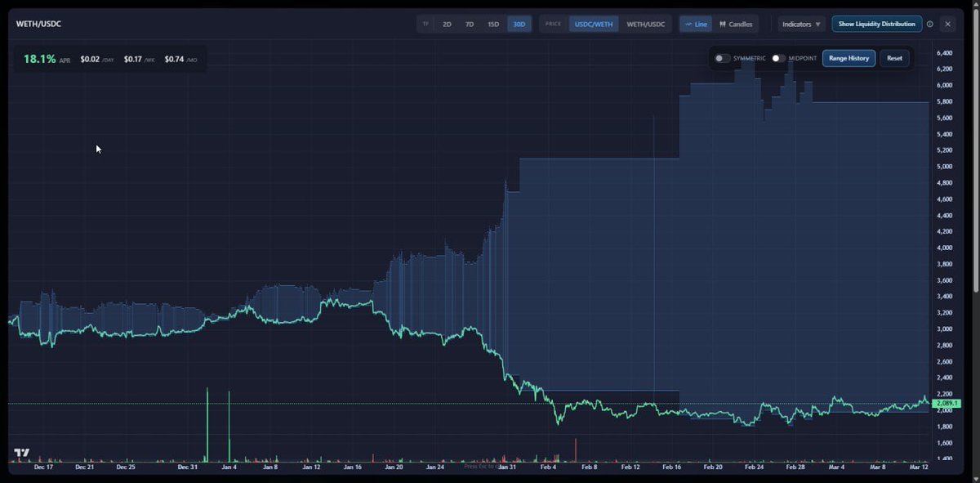Click the 18.1% APR value
This screenshot has height=483, width=980.
pos(39,59)
